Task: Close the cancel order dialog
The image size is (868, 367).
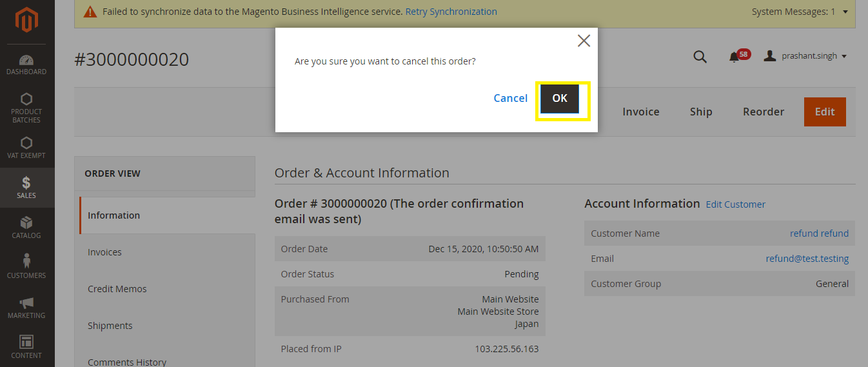Action: [584, 41]
